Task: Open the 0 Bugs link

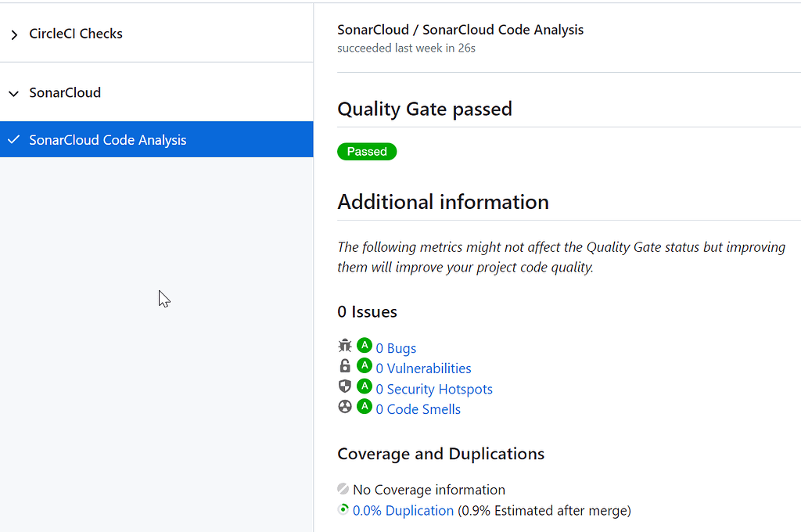Action: pyautogui.click(x=396, y=347)
